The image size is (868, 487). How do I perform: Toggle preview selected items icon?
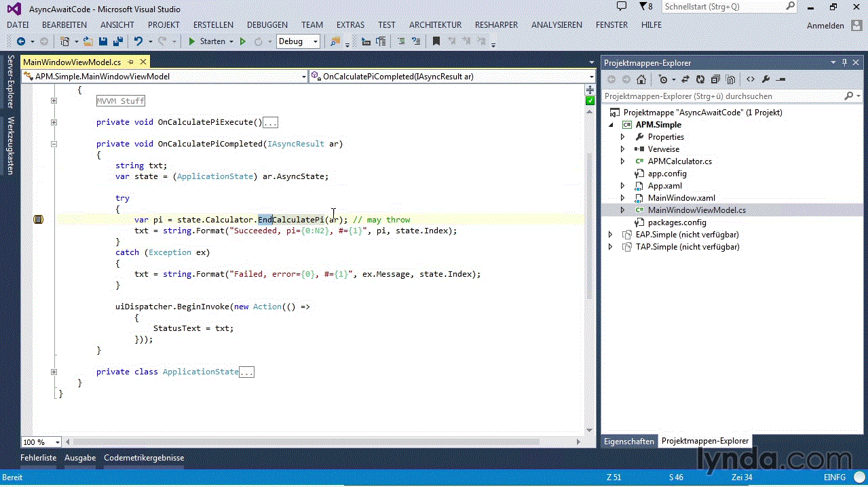point(780,79)
